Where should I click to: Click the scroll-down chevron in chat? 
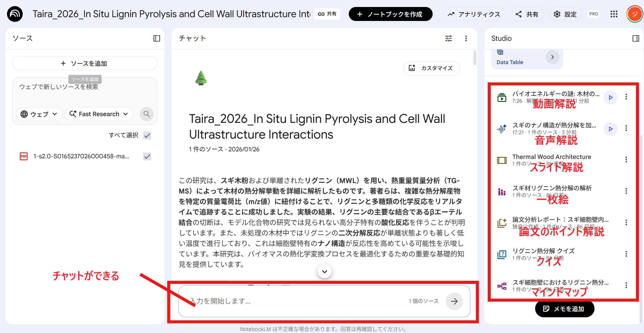[x=325, y=271]
